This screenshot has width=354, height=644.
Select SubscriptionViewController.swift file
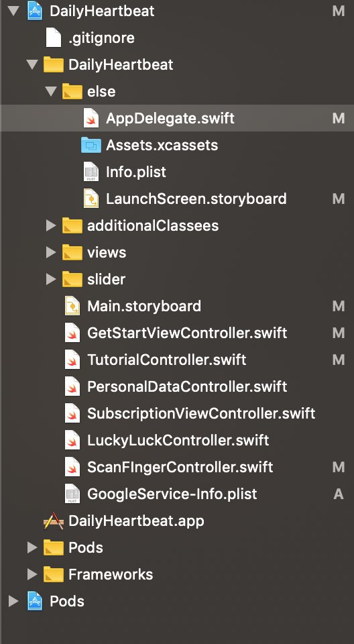(201, 413)
